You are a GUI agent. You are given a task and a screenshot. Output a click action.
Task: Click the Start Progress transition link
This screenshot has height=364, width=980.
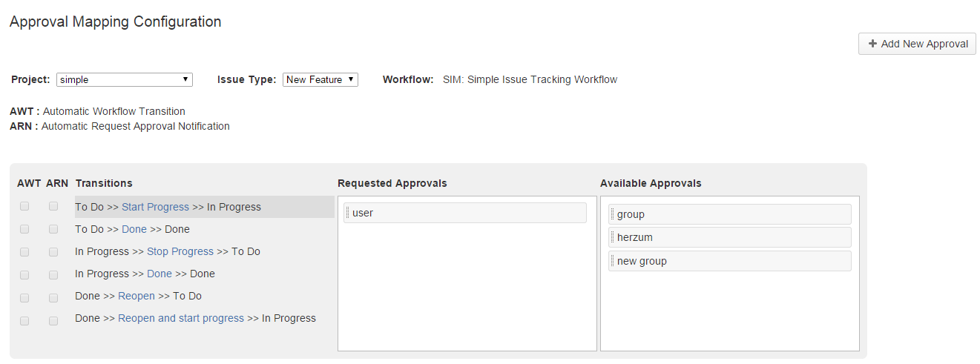155,207
